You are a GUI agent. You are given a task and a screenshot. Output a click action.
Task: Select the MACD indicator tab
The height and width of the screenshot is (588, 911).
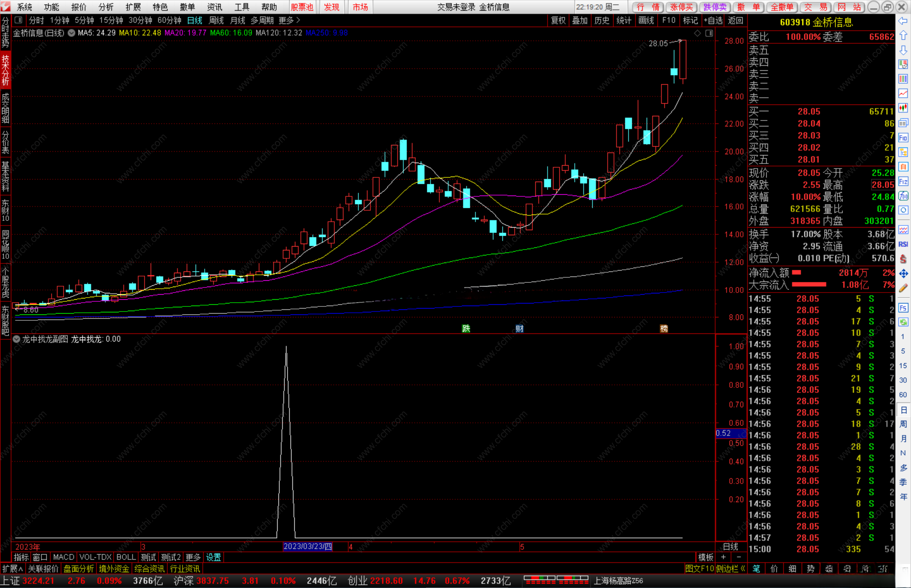point(63,557)
